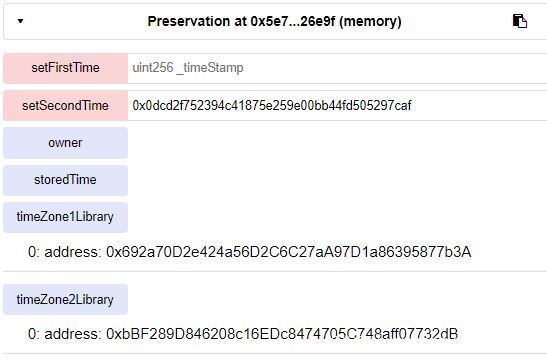Click the 0x0dcd2f75... value in setSecondTime

tap(272, 105)
